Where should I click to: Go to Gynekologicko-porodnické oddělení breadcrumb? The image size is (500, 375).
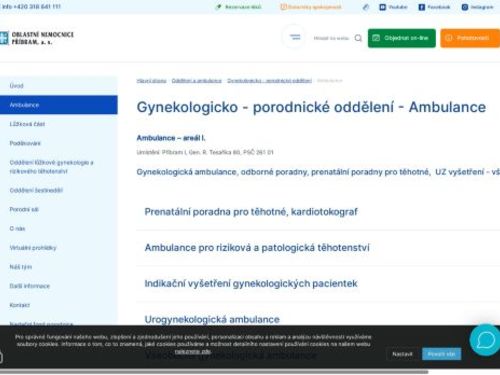(x=269, y=81)
